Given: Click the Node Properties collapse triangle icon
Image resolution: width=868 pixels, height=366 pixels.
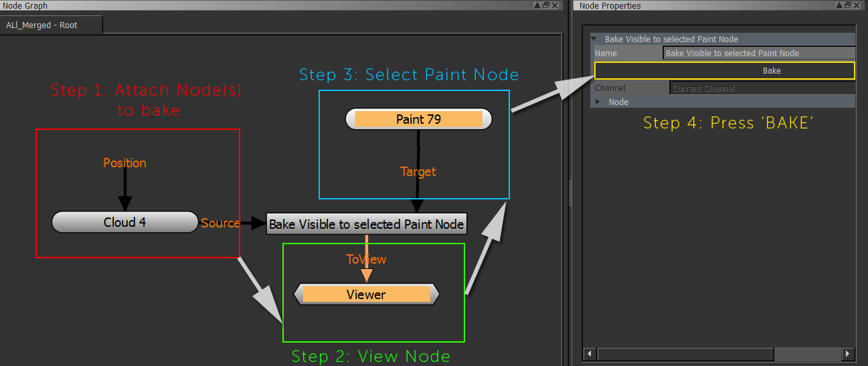Looking at the screenshot, I should pos(840,5).
